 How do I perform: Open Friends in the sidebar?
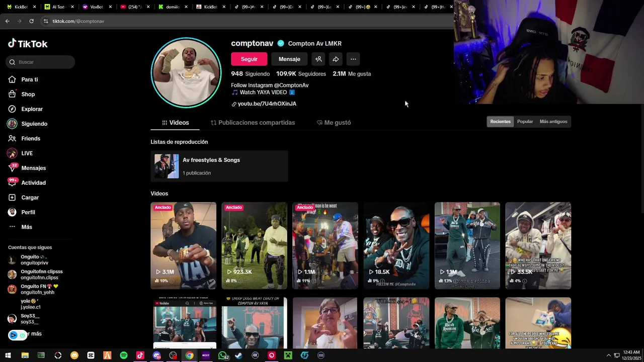tap(24, 138)
